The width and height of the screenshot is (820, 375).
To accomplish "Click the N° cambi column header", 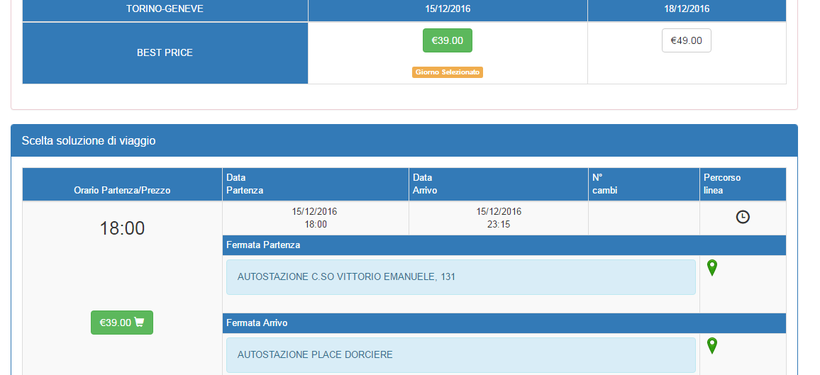I will 644,184.
